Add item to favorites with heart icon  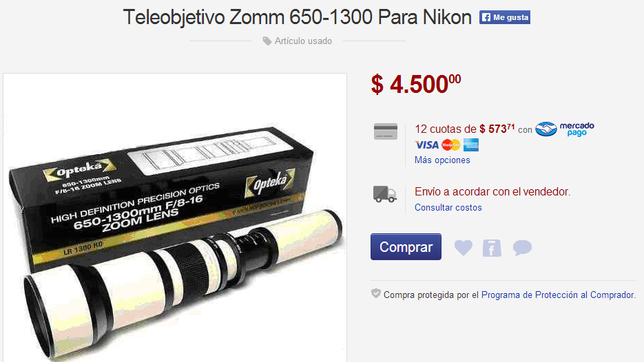click(x=464, y=248)
